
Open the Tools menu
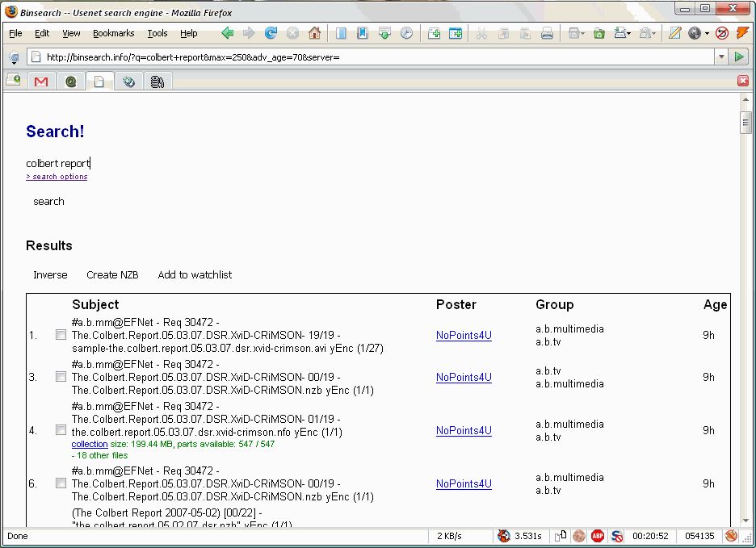pos(157,33)
